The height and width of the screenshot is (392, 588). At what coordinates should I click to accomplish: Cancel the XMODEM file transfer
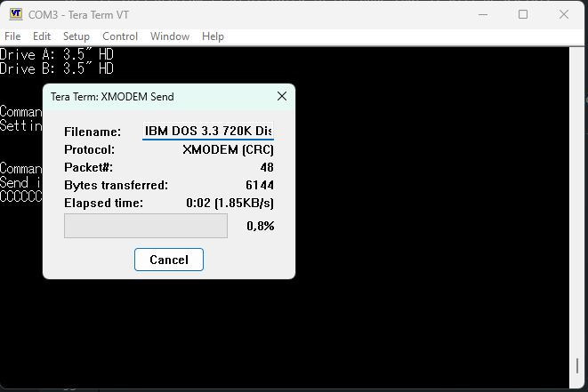tap(169, 260)
